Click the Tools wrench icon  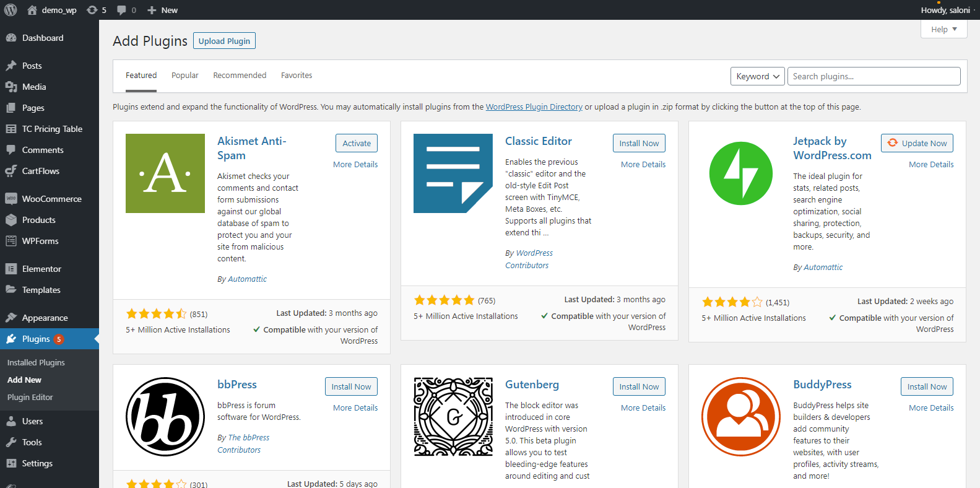11,442
